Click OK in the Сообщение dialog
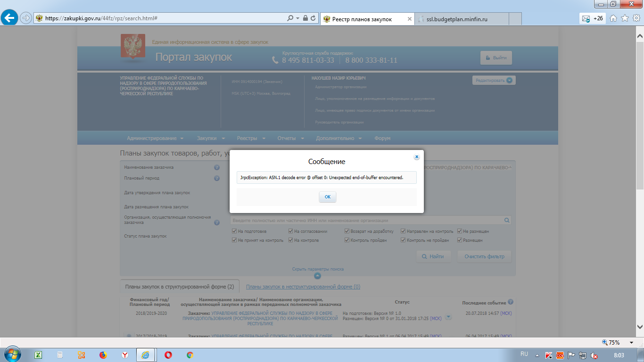Viewport: 644px width, 362px height. point(327,197)
